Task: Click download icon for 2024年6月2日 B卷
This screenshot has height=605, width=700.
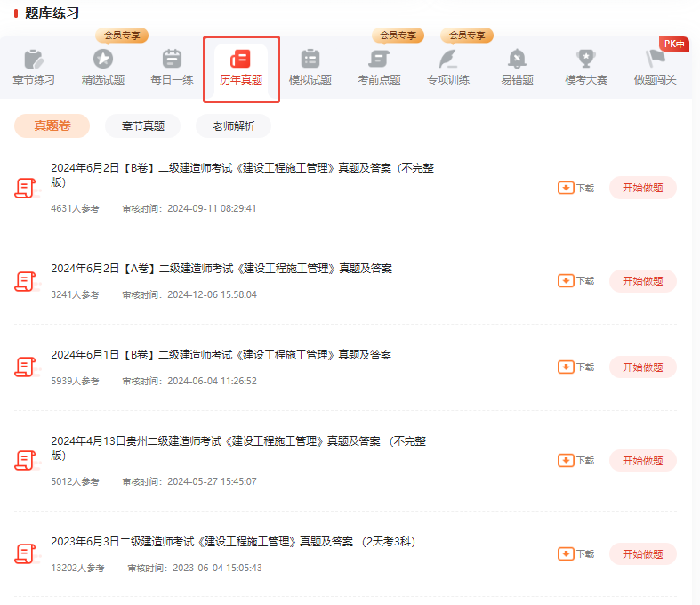Action: click(566, 188)
